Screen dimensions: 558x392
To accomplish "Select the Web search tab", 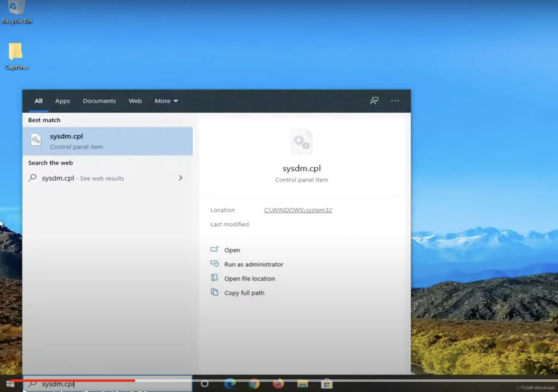I will (135, 101).
